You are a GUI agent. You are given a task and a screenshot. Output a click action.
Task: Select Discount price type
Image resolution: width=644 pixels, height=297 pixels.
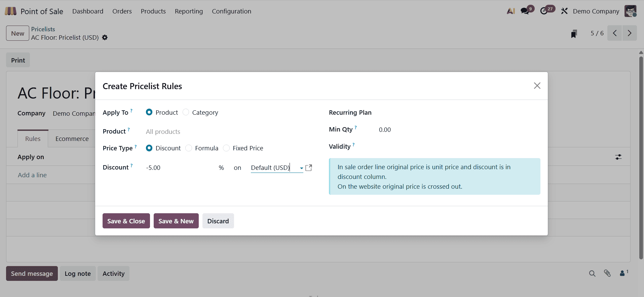point(149,148)
